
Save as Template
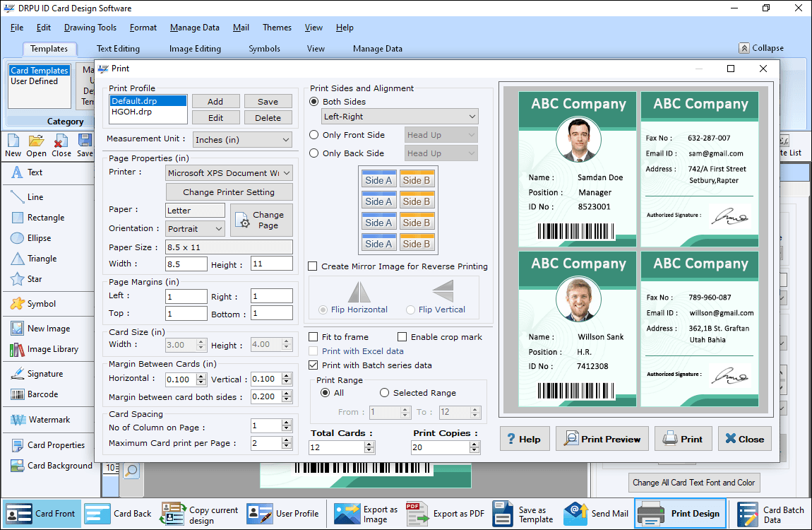(523, 514)
